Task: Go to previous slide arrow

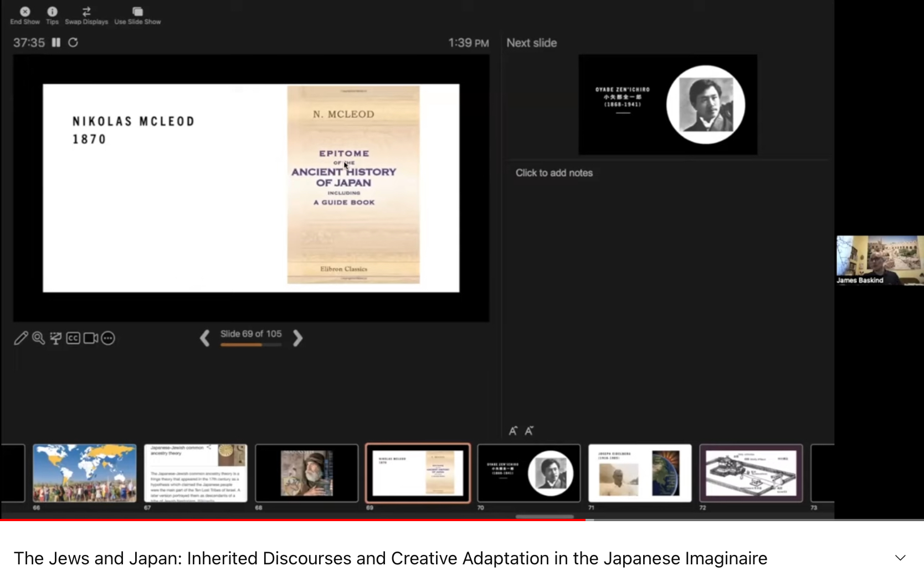Action: point(204,338)
